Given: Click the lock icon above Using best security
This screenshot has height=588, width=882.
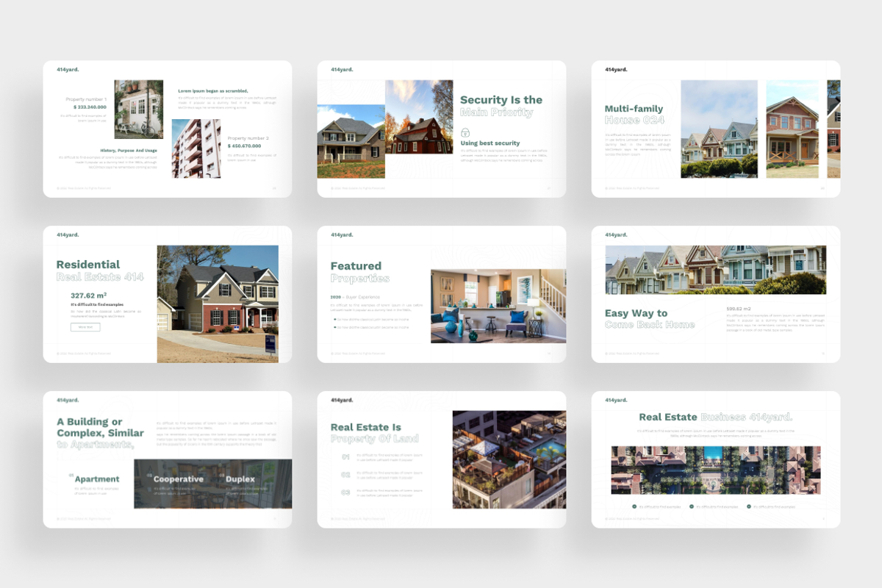Looking at the screenshot, I should [465, 132].
